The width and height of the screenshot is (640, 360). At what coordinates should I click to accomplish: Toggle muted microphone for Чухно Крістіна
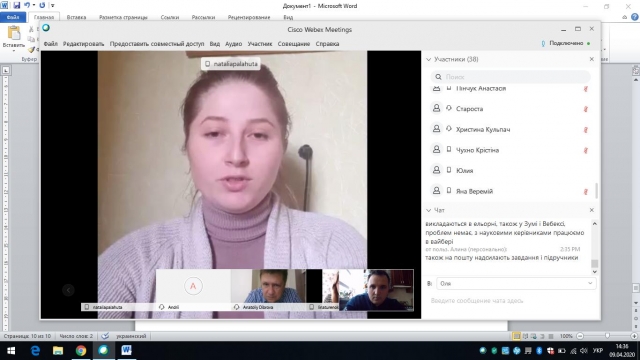click(x=586, y=150)
